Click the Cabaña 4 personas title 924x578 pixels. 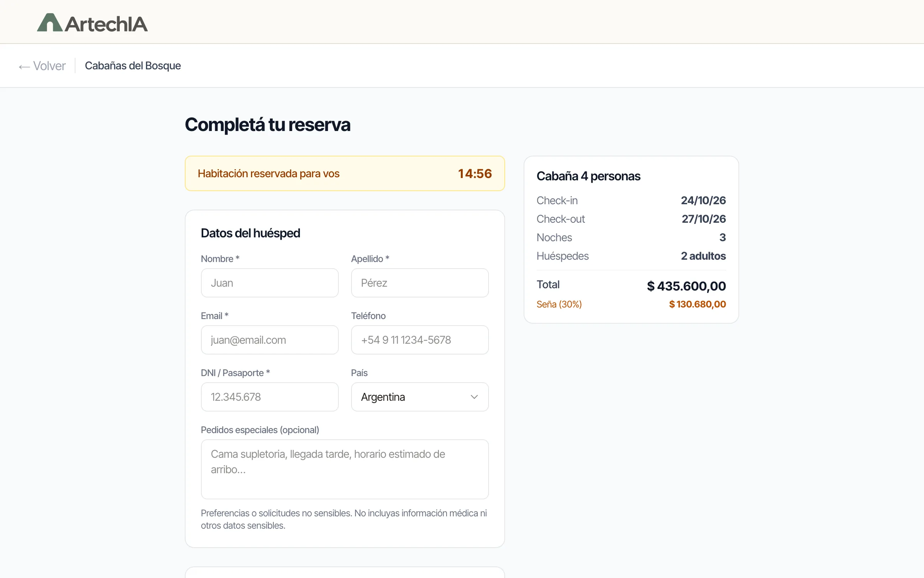tap(588, 176)
